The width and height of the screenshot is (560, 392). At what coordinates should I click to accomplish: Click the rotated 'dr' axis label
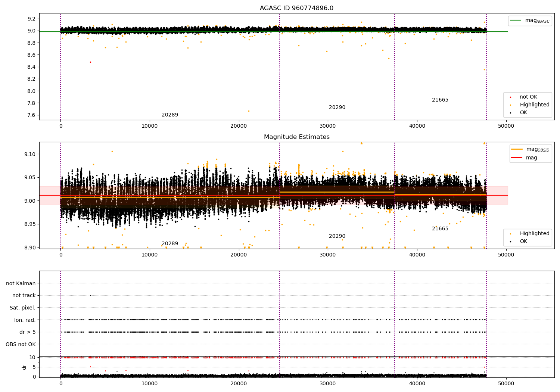(x=24, y=367)
